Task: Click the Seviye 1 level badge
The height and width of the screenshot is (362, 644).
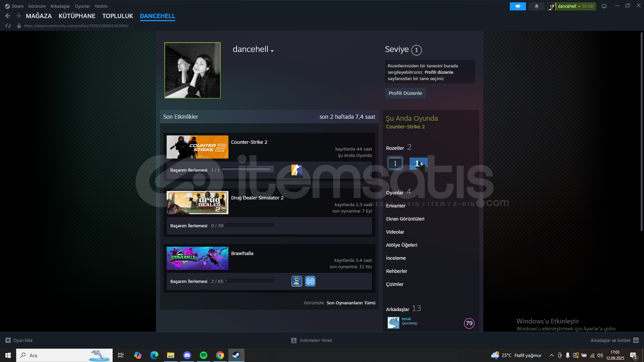Action: coord(417,50)
